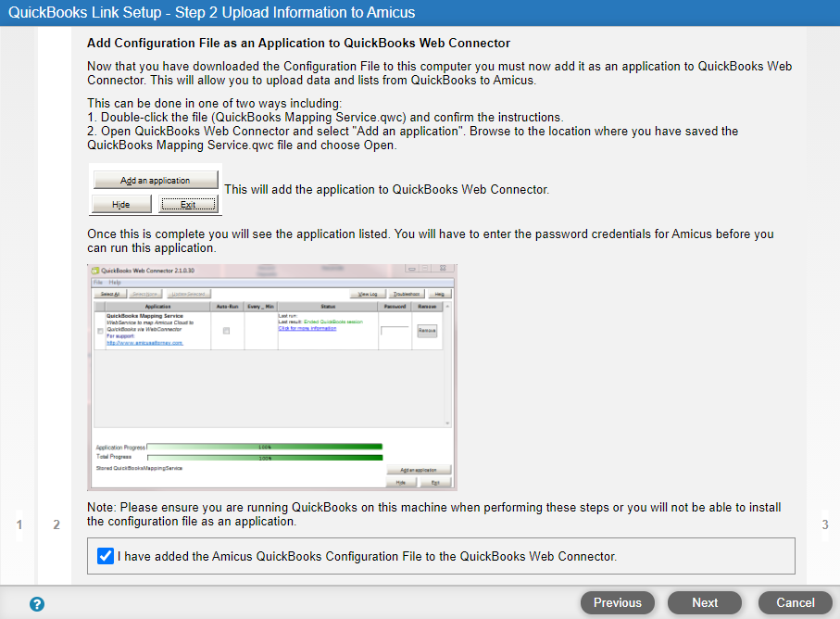Click the paragraph 'Now that you have downloaded the Configuration File'
Image resolution: width=840 pixels, height=619 pixels.
tap(439, 73)
